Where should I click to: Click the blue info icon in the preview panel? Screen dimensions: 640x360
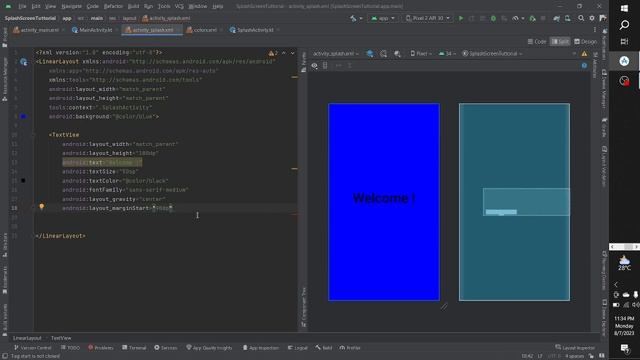click(x=584, y=65)
